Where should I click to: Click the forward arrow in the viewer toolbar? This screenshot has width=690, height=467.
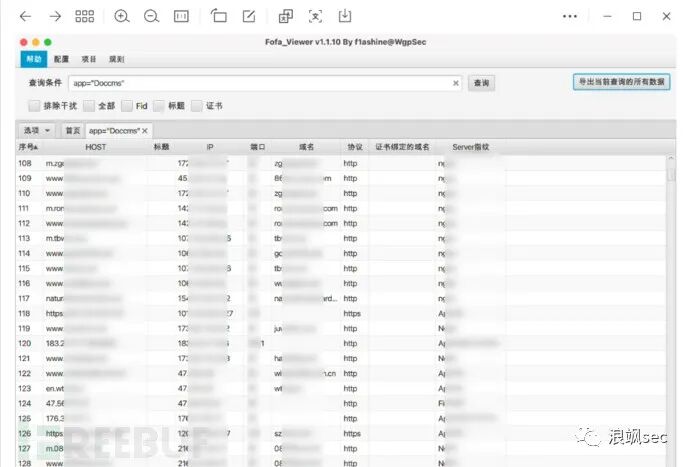tap(55, 16)
